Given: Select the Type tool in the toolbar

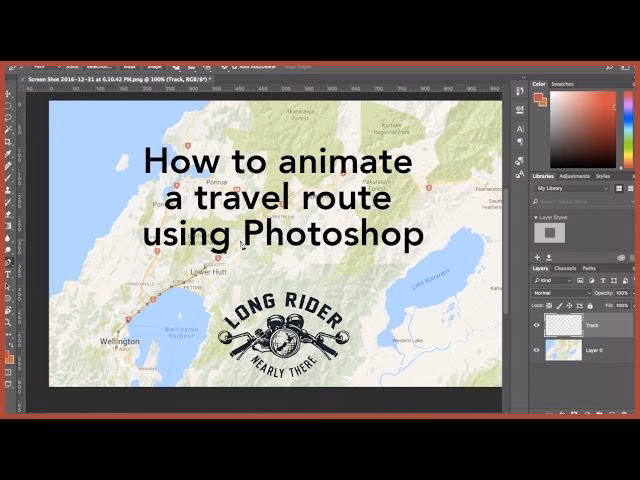Looking at the screenshot, I should 8,273.
